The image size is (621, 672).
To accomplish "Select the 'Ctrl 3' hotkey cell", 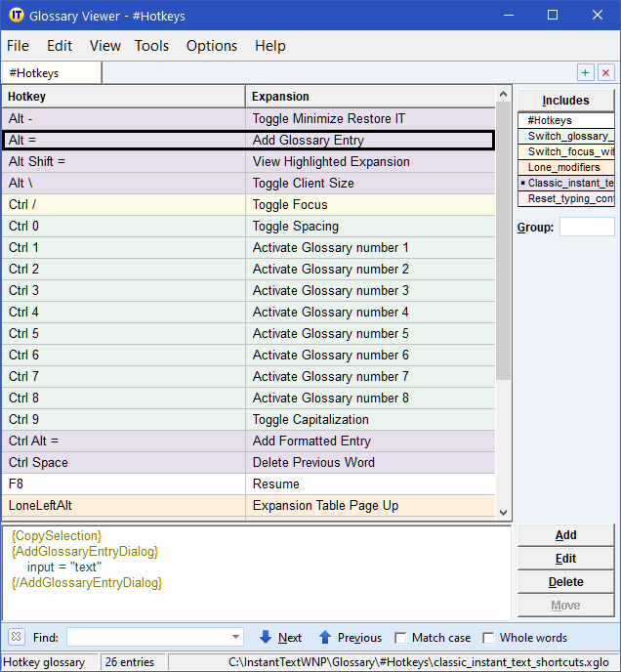I will [124, 290].
